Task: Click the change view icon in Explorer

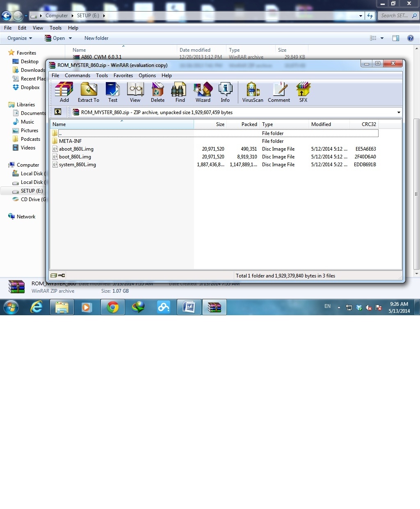Action: tap(373, 38)
